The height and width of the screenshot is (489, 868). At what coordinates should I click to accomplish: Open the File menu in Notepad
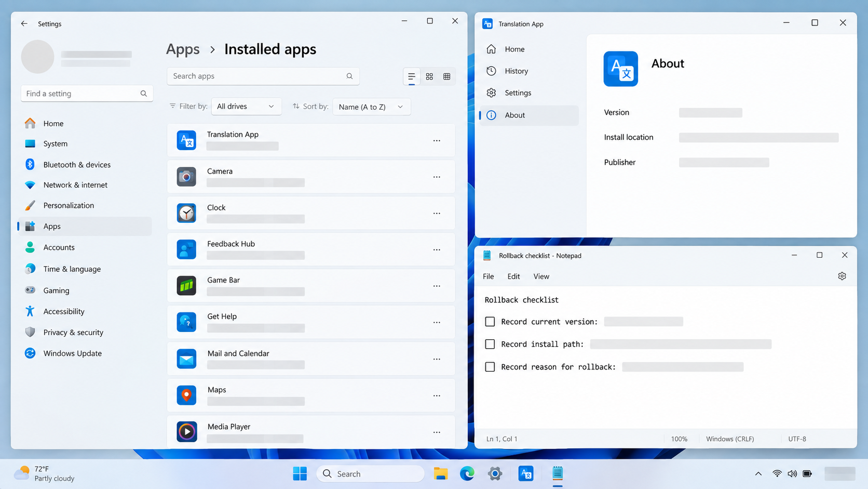tap(488, 276)
